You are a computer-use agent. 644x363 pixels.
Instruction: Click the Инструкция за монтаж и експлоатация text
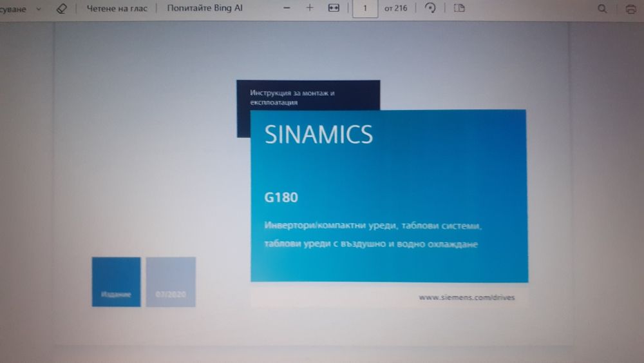(x=292, y=97)
